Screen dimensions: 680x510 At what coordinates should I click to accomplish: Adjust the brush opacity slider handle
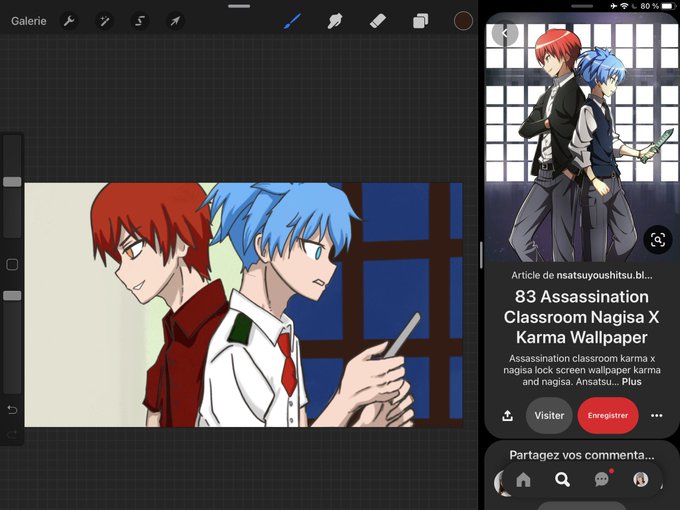coord(12,296)
